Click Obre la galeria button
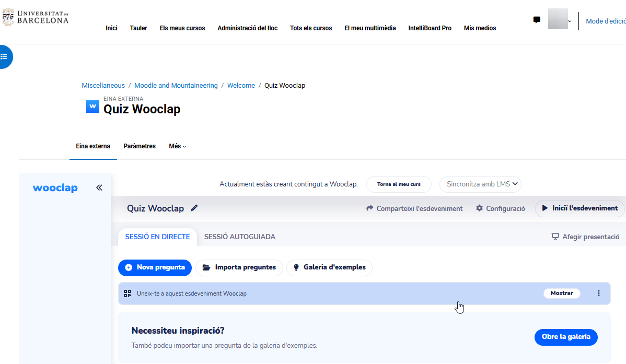 point(566,337)
